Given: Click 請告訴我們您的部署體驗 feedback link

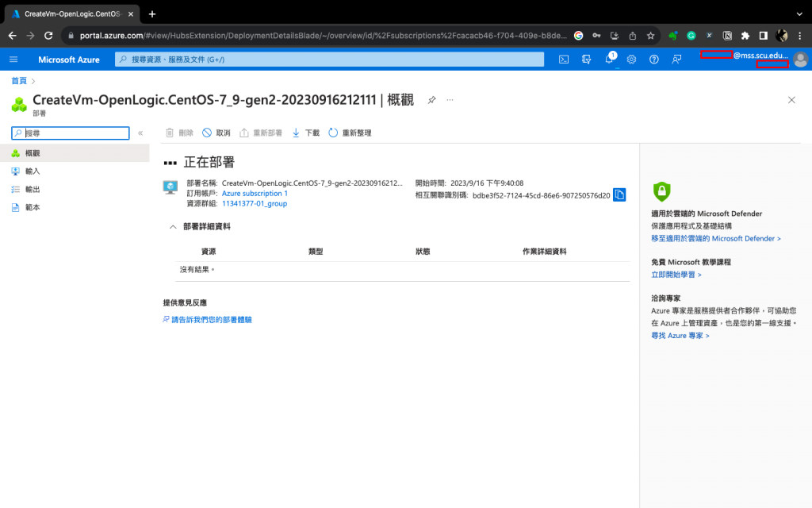Looking at the screenshot, I should pos(207,320).
